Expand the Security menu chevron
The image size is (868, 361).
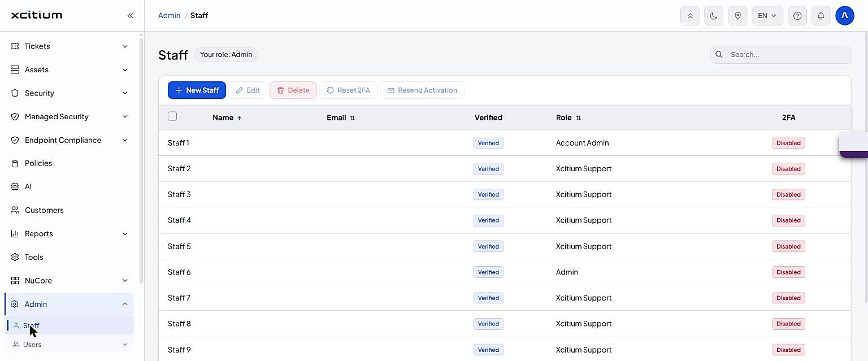125,93
